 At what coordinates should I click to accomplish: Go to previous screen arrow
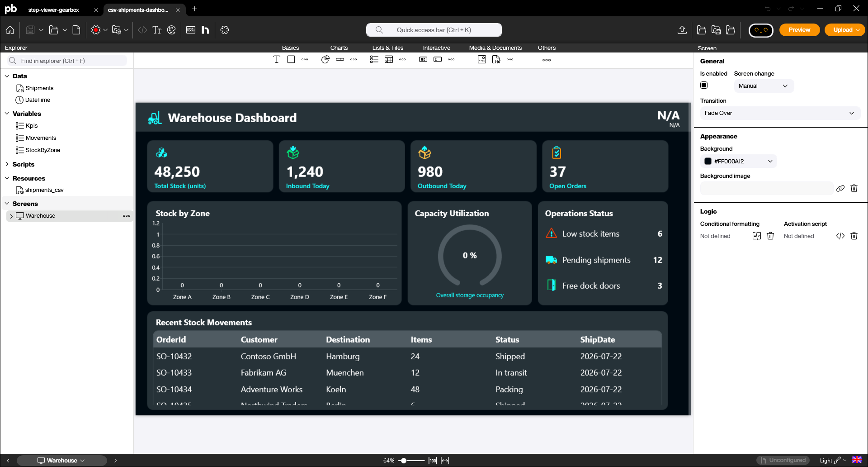point(8,461)
